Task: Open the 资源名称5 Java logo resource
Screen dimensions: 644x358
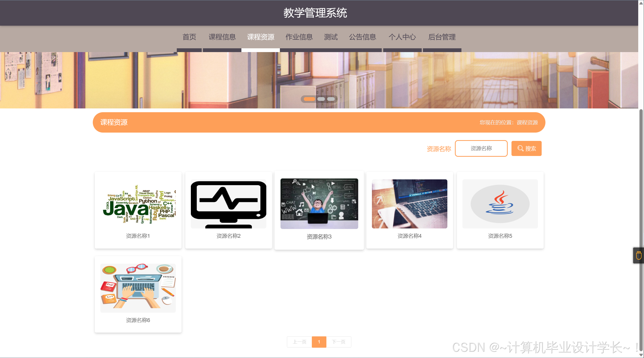Action: click(500, 204)
